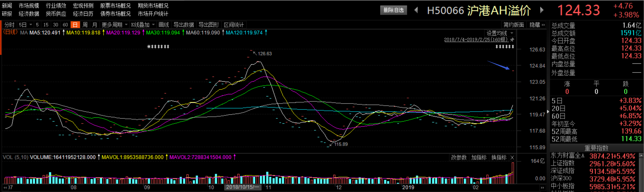Expand 更多周期 dropdown
This screenshot has height=192, width=644.
[x=126, y=25]
